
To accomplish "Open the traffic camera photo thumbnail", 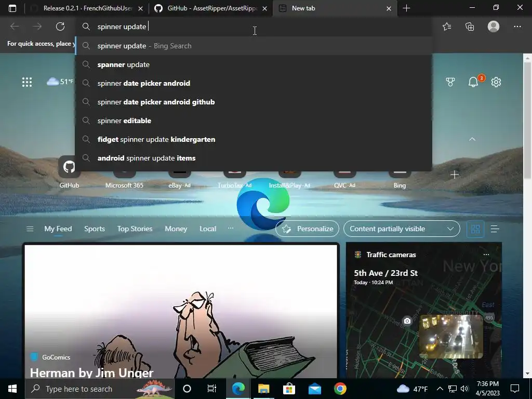I will pos(451,336).
